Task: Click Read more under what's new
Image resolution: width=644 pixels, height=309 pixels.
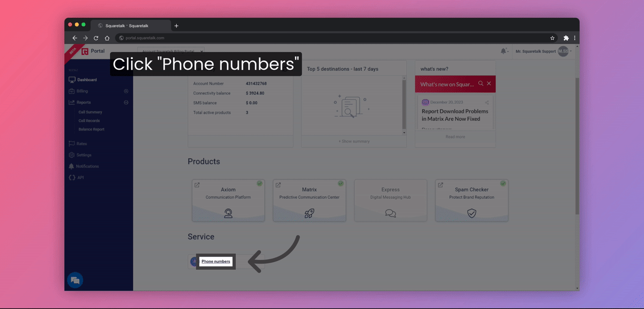Action: pyautogui.click(x=455, y=136)
